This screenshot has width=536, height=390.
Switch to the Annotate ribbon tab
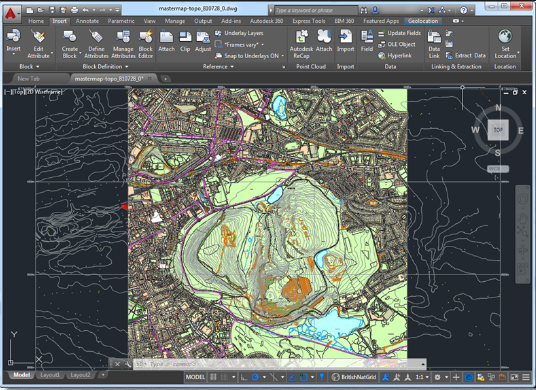point(87,21)
